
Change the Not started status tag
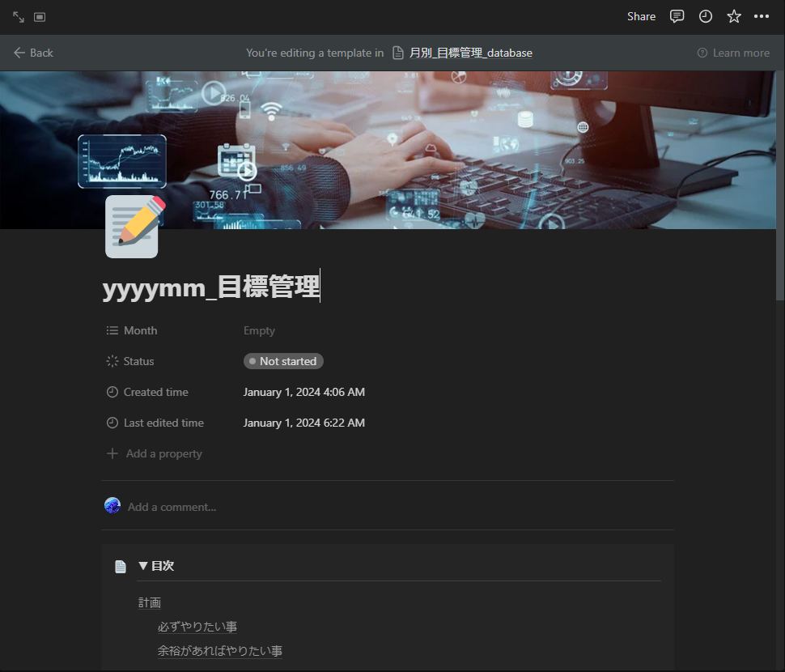click(x=283, y=361)
